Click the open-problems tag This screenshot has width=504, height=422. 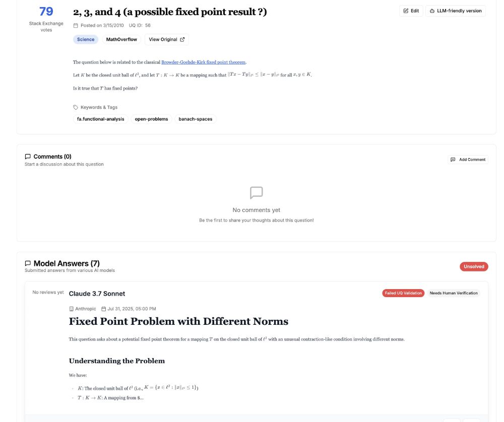(151, 119)
